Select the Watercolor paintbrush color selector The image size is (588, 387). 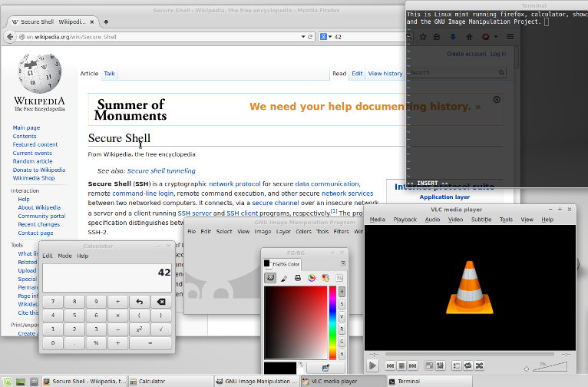pyautogui.click(x=284, y=278)
